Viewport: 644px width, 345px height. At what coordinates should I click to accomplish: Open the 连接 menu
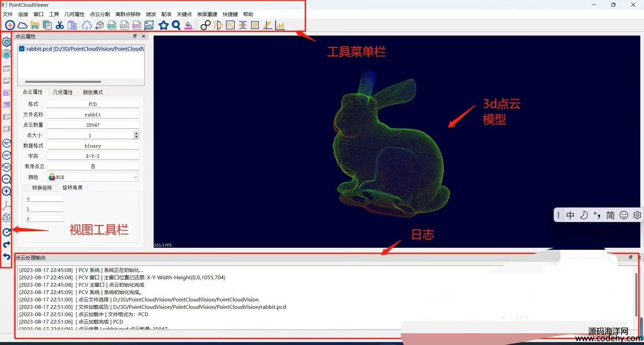[23, 14]
